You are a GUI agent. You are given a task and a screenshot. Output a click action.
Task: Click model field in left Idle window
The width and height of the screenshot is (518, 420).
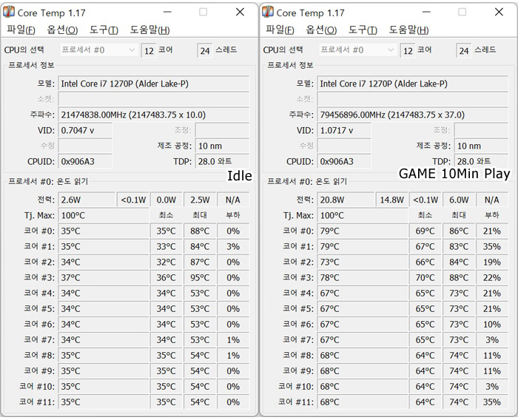[x=154, y=84]
